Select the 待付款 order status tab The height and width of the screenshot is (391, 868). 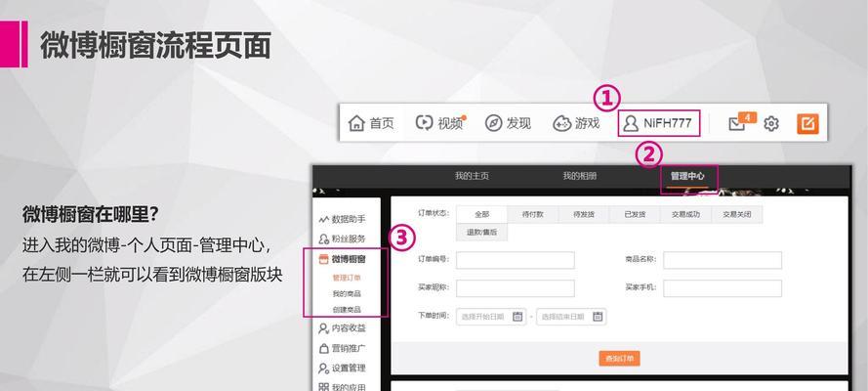click(x=532, y=214)
